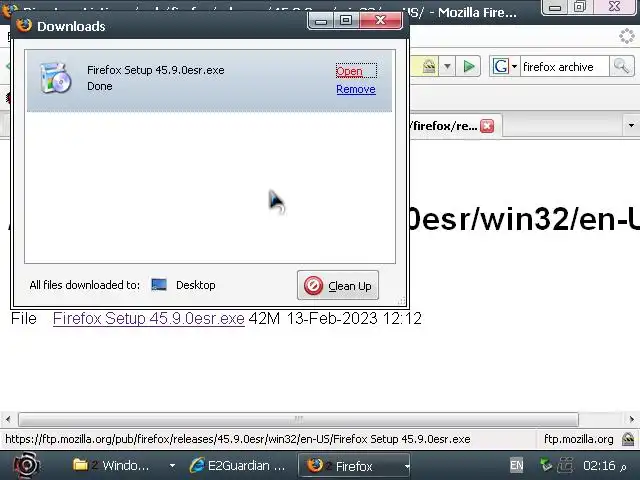The height and width of the screenshot is (480, 640).
Task: Click the second system tray device icon
Action: pyautogui.click(x=565, y=465)
